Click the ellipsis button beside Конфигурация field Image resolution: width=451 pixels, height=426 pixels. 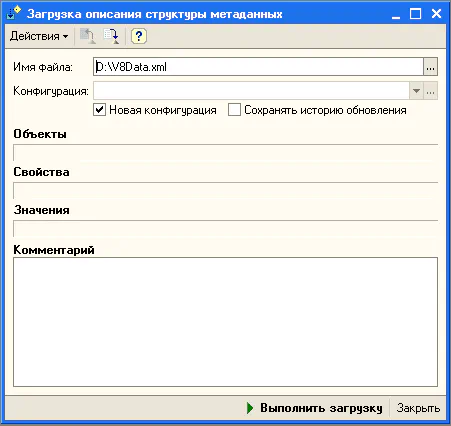click(x=431, y=91)
